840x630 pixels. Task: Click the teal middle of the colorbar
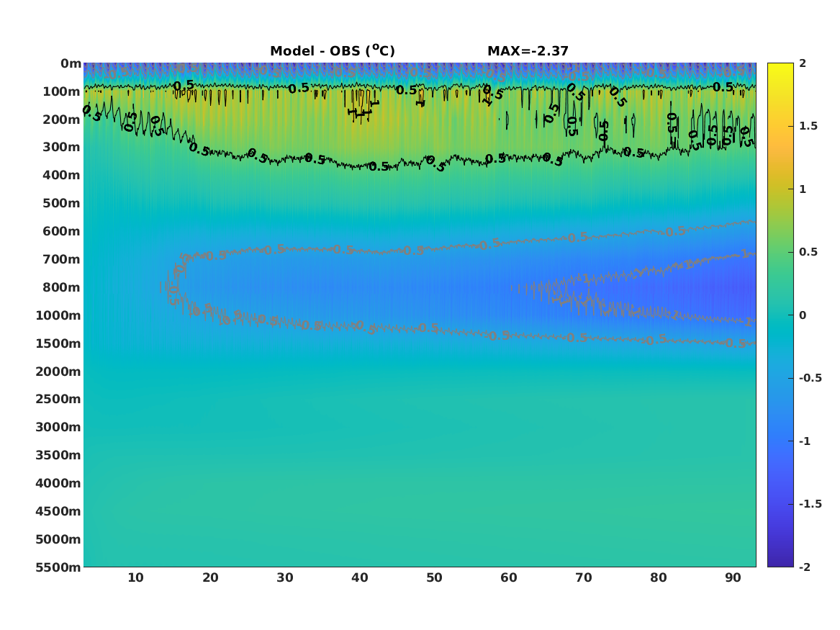780,315
